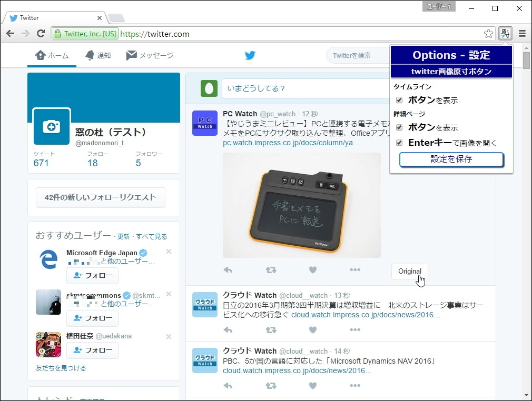Screen dimensions: 532x401
Task: Click the reply arrow on the PC Watch tweet
Action: coord(227,269)
